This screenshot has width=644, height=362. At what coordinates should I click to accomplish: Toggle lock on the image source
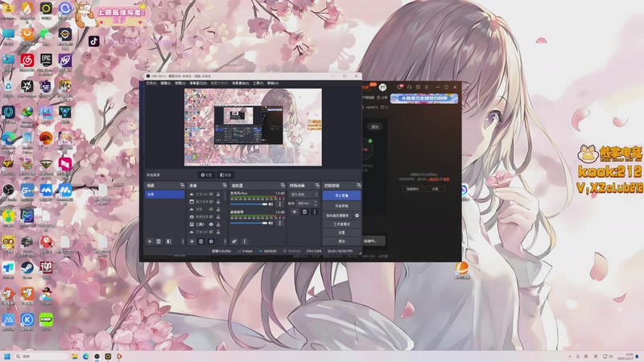(x=218, y=224)
